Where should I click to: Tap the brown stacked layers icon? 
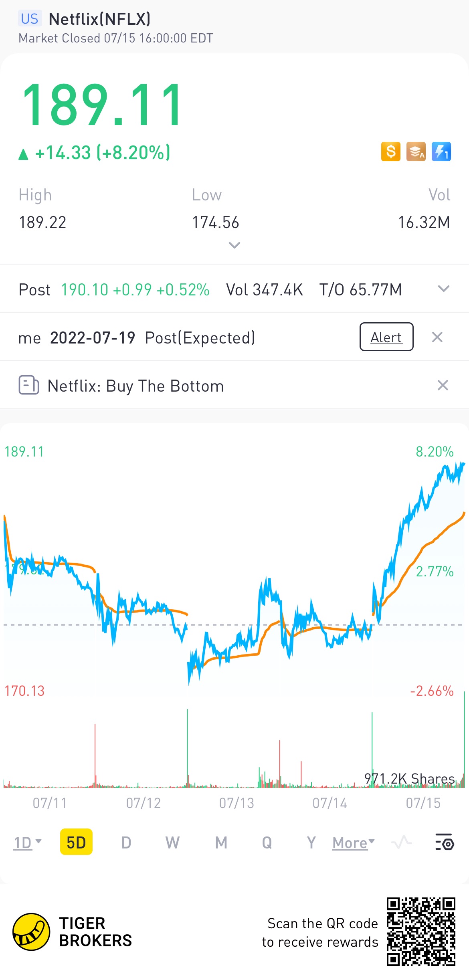coord(416,152)
